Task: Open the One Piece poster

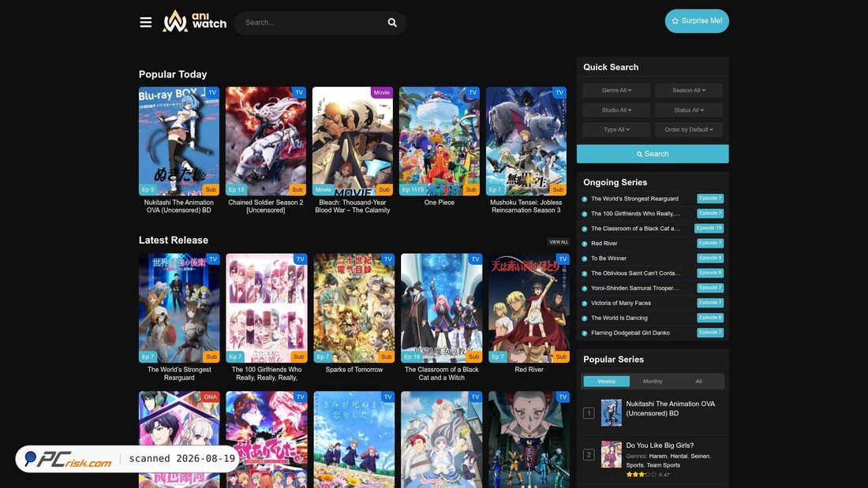Action: tap(440, 141)
